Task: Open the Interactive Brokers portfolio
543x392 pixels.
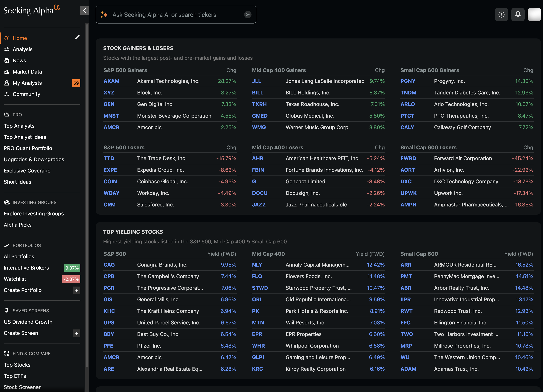Action: coord(26,268)
